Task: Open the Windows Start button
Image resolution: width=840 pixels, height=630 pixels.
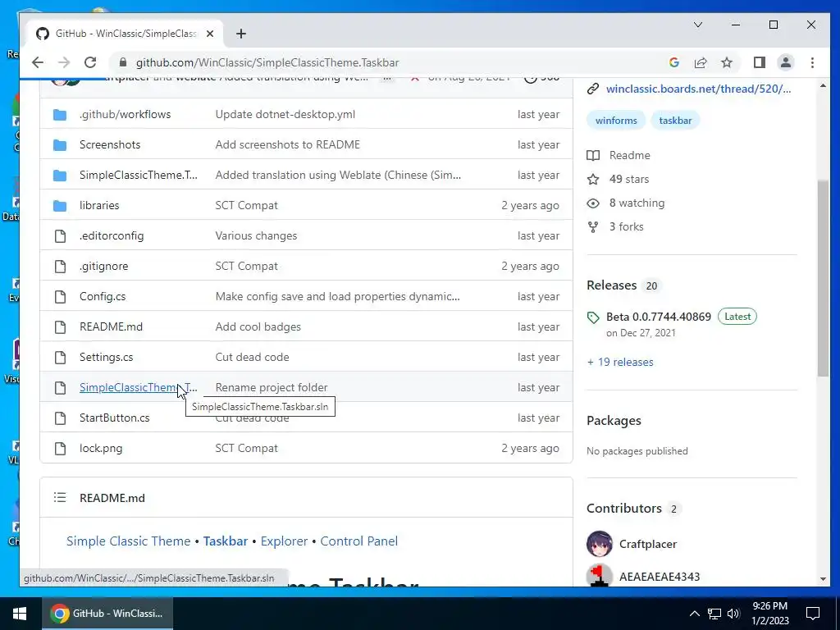Action: 21,614
